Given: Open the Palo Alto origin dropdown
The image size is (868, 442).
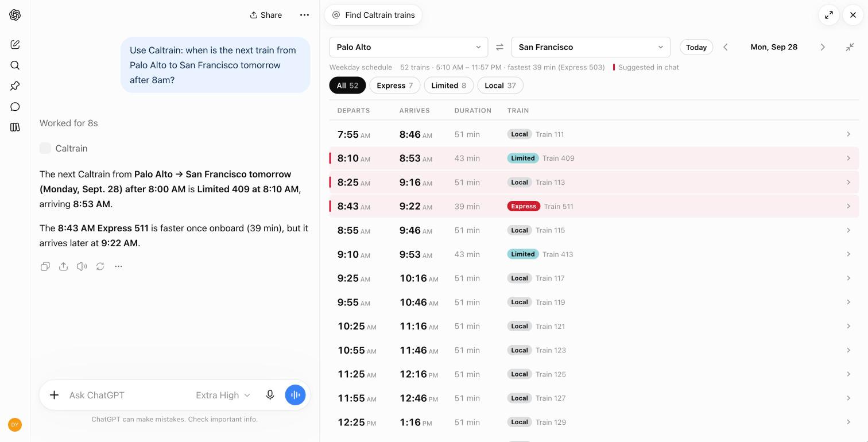Looking at the screenshot, I should pyautogui.click(x=409, y=47).
